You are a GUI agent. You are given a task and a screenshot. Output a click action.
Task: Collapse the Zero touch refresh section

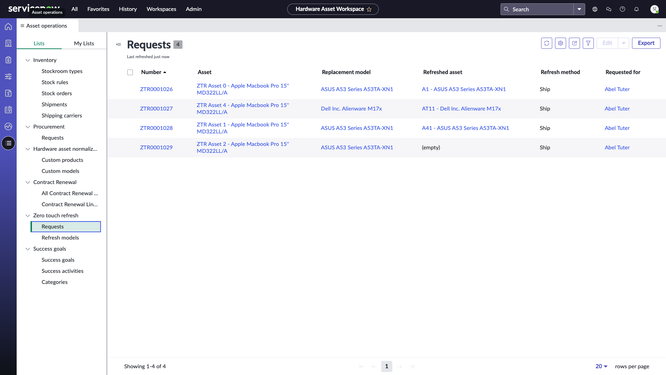(28, 216)
